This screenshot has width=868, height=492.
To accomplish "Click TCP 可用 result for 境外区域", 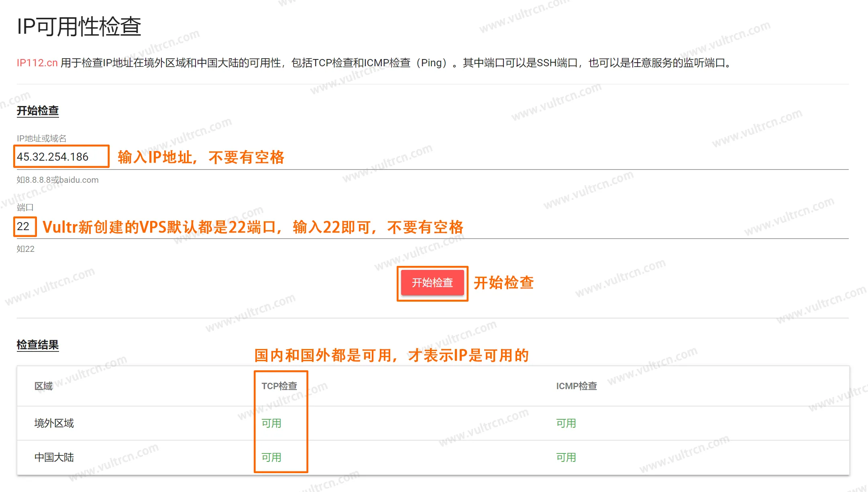I will pos(271,423).
